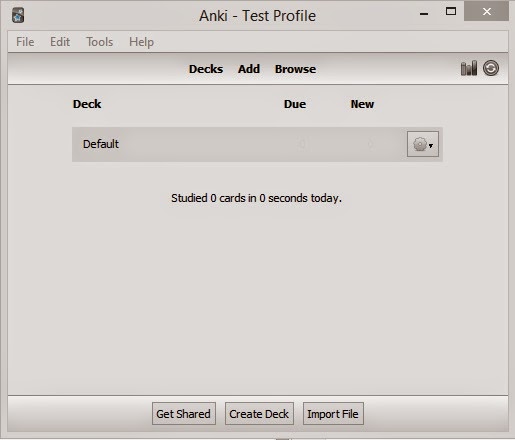Click the 'Studied 0 cards' status text

(x=256, y=198)
